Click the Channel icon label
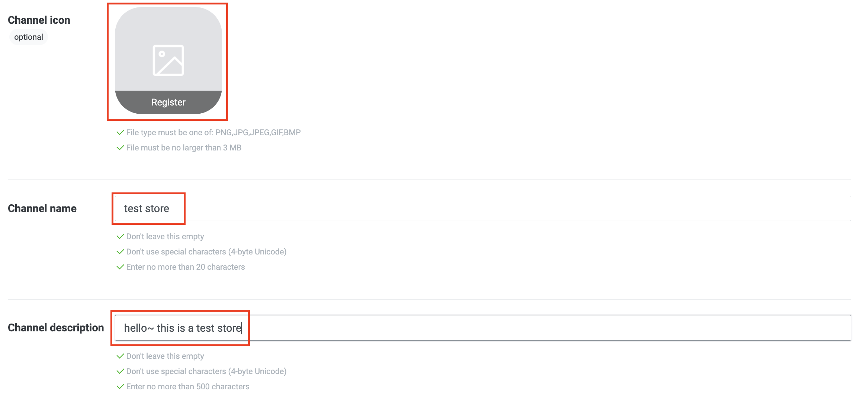868x396 pixels. (x=39, y=20)
